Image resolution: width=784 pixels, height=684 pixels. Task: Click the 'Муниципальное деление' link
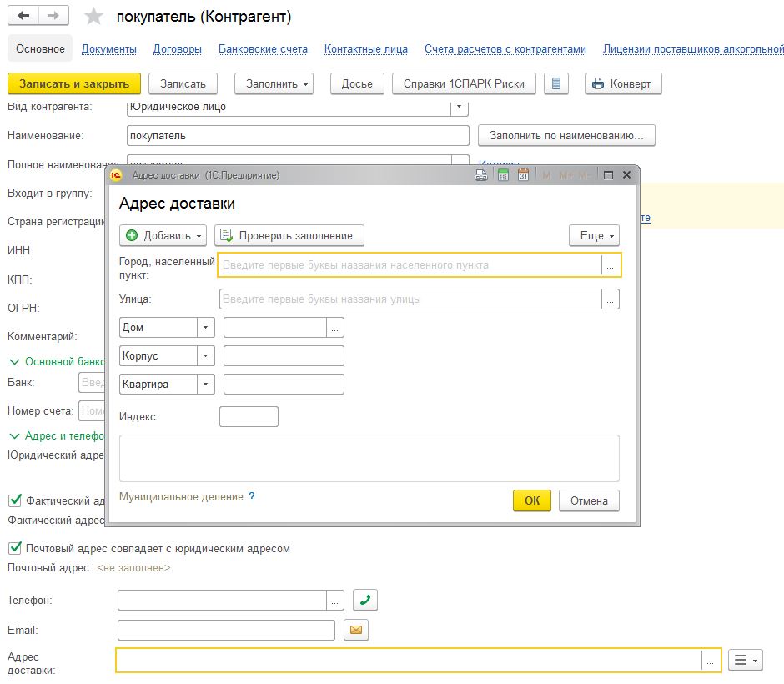click(181, 496)
